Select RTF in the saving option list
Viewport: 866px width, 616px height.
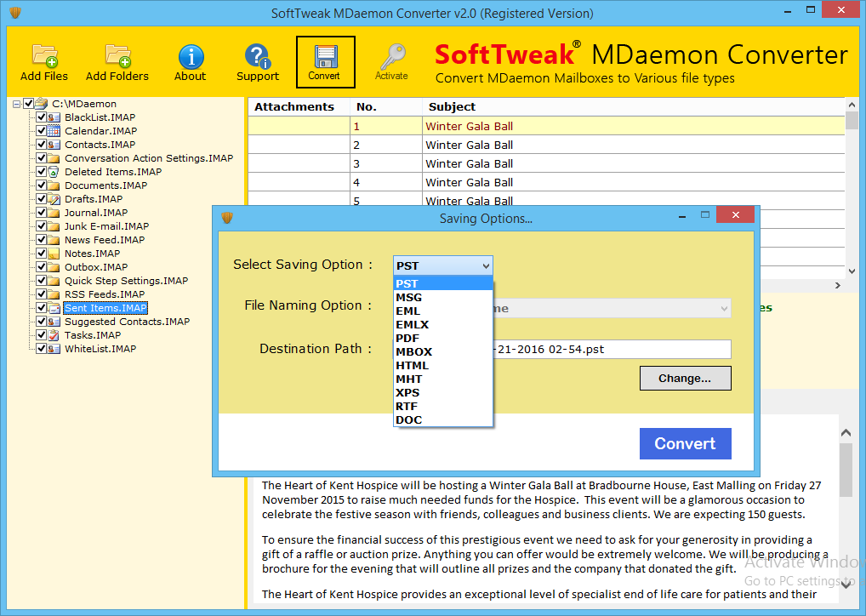tap(443, 406)
